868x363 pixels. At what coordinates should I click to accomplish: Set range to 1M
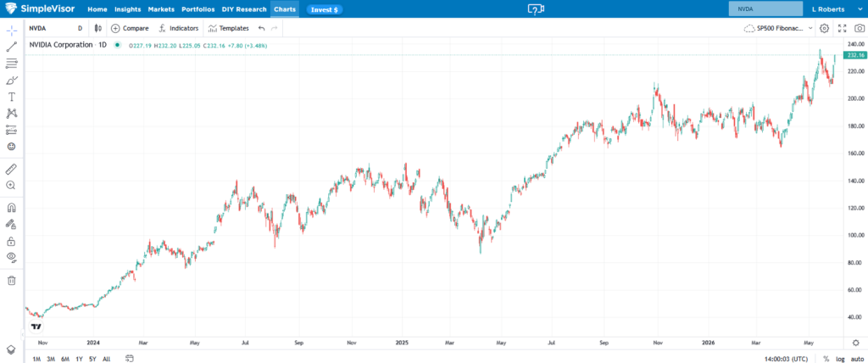click(x=36, y=359)
